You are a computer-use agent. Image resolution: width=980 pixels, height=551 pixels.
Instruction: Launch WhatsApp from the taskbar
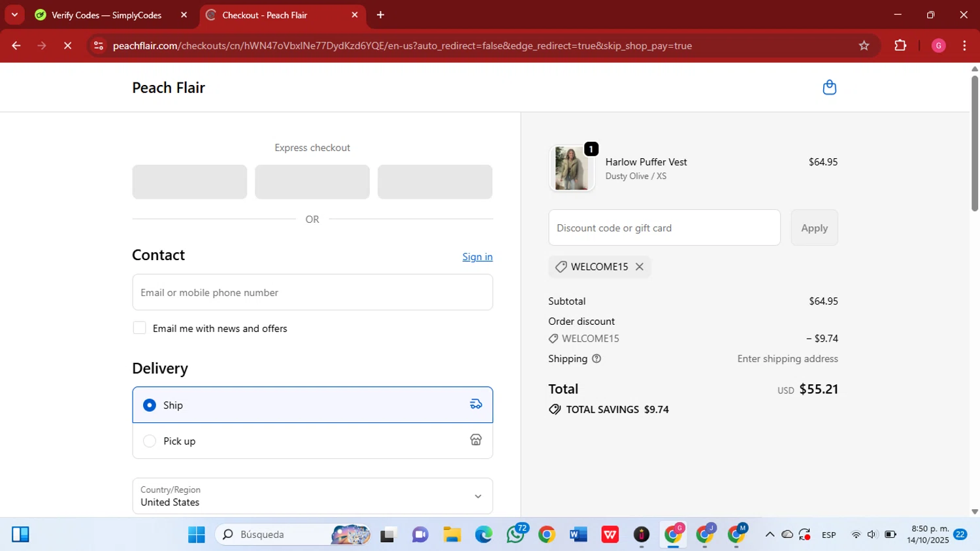point(515,535)
